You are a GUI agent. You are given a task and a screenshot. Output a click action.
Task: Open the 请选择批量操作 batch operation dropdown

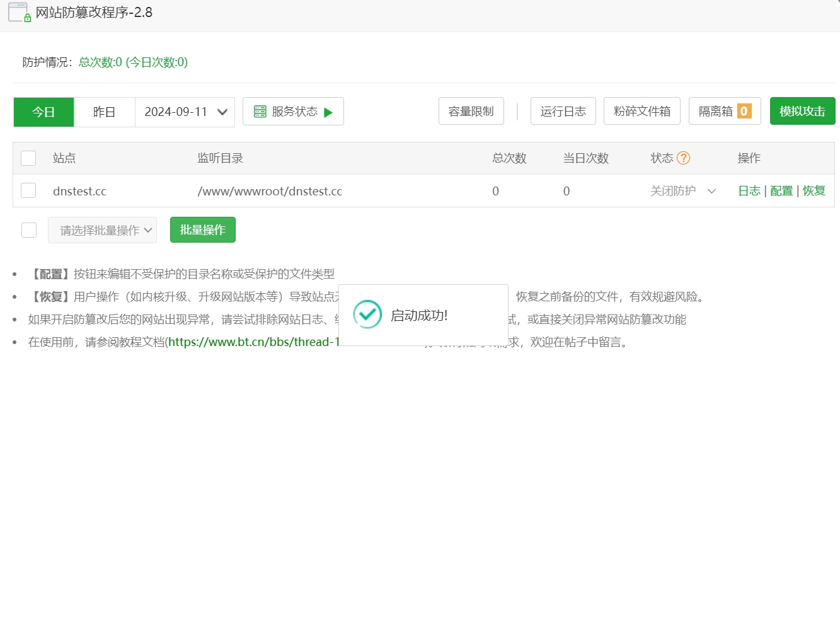[102, 229]
